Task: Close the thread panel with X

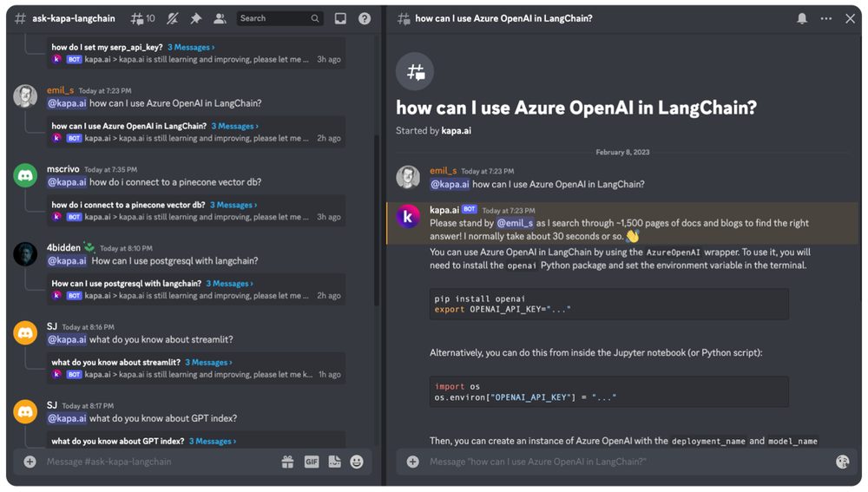Action: tap(851, 18)
